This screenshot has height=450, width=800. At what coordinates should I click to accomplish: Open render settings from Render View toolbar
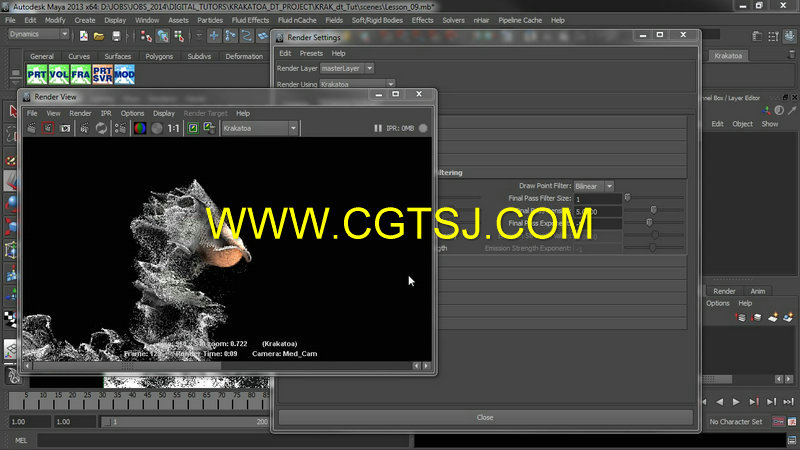[x=120, y=128]
